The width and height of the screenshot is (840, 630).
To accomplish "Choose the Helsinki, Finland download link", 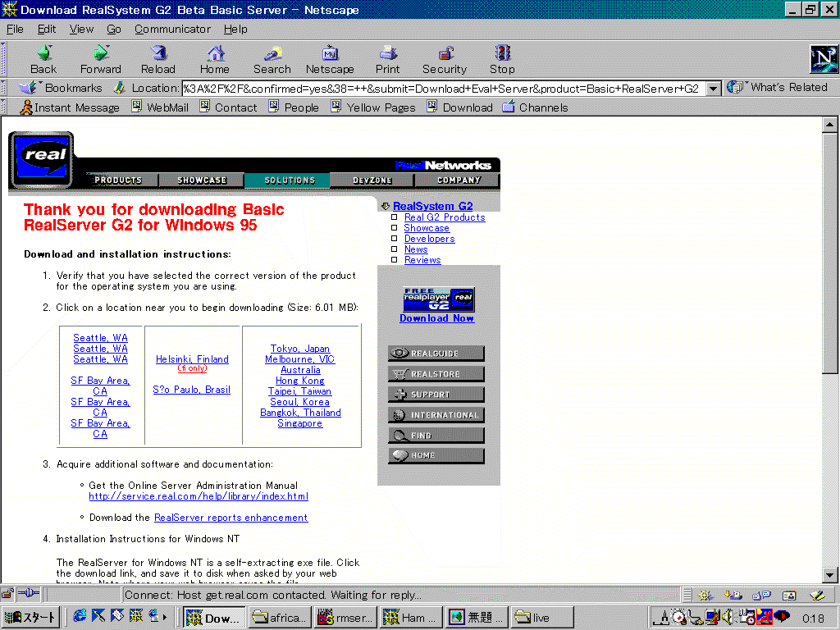I will (192, 359).
